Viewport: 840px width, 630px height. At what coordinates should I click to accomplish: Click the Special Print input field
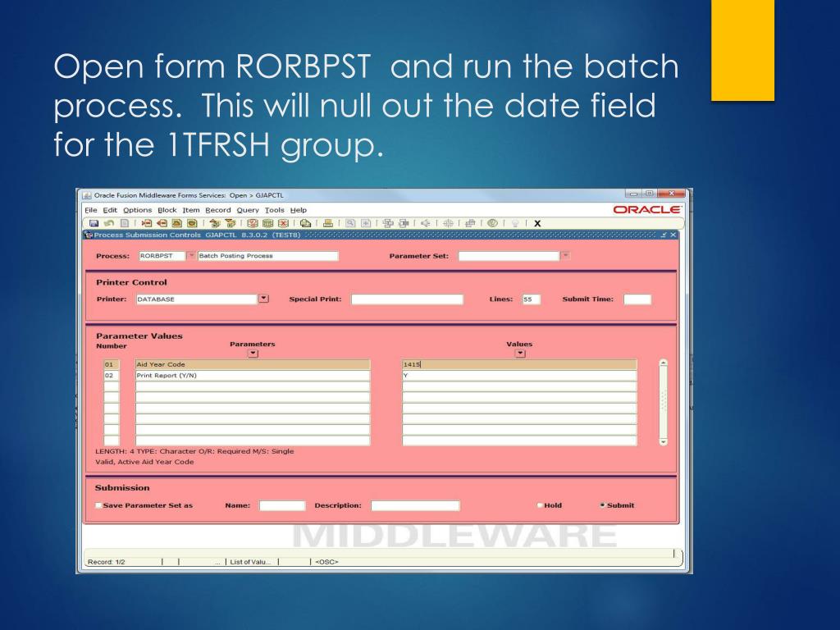[x=407, y=299]
